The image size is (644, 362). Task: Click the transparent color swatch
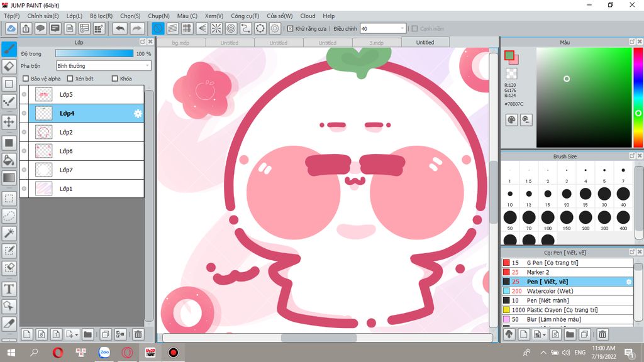tap(511, 74)
